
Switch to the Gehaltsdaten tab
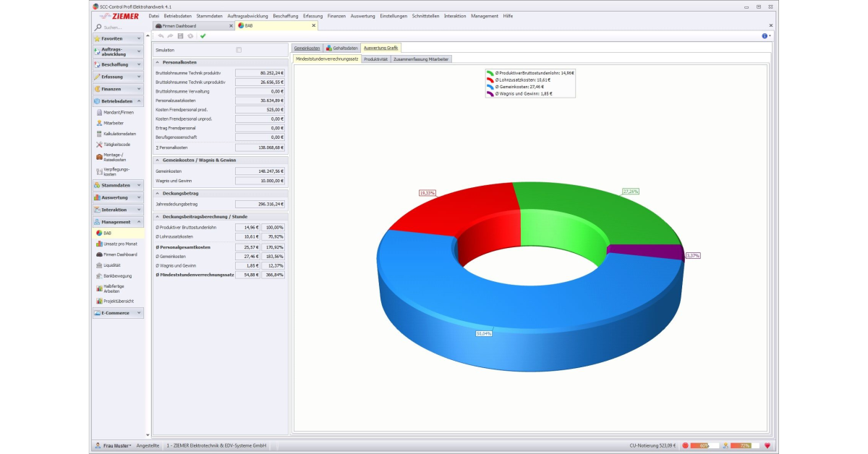coord(341,48)
